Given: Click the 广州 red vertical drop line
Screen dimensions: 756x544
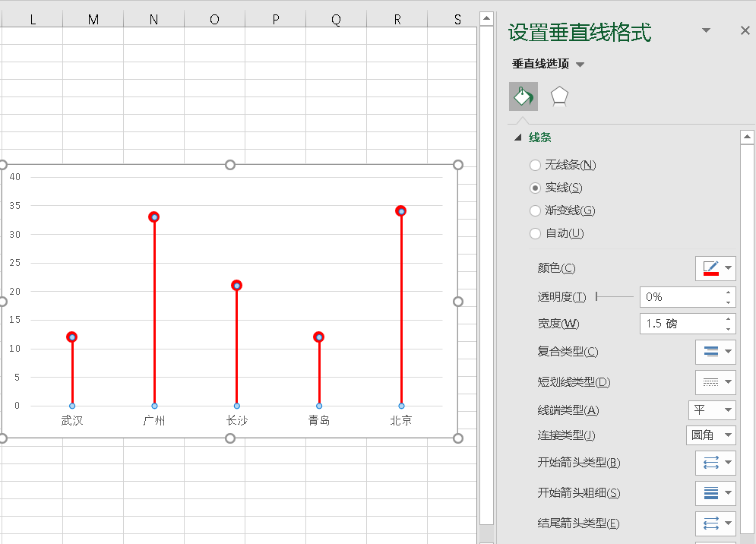Looking at the screenshot, I should click(154, 314).
